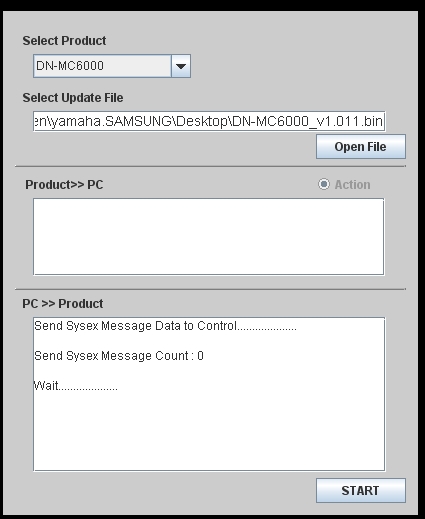425x519 pixels.
Task: Expand the product dropdown arrow
Action: 181,66
